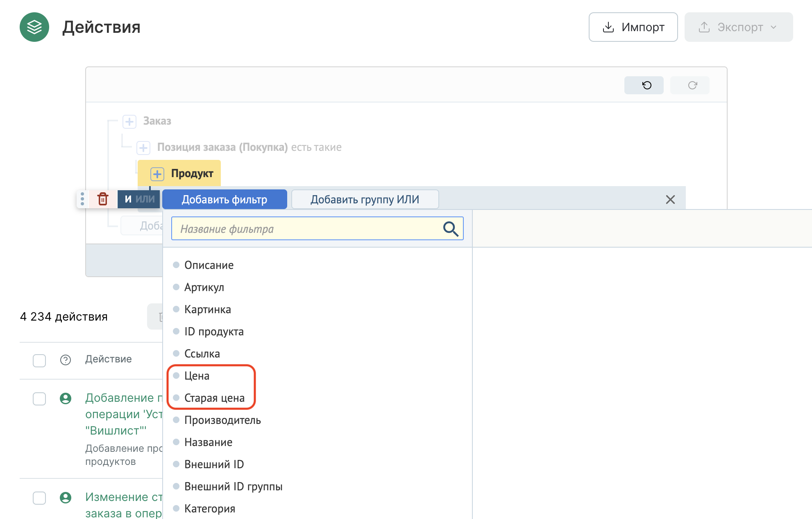Tick the select-all checkbox in table header

(39, 361)
